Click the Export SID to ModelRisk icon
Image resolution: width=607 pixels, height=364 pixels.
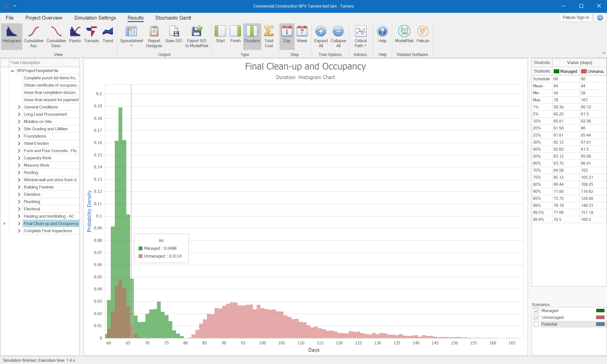[197, 36]
